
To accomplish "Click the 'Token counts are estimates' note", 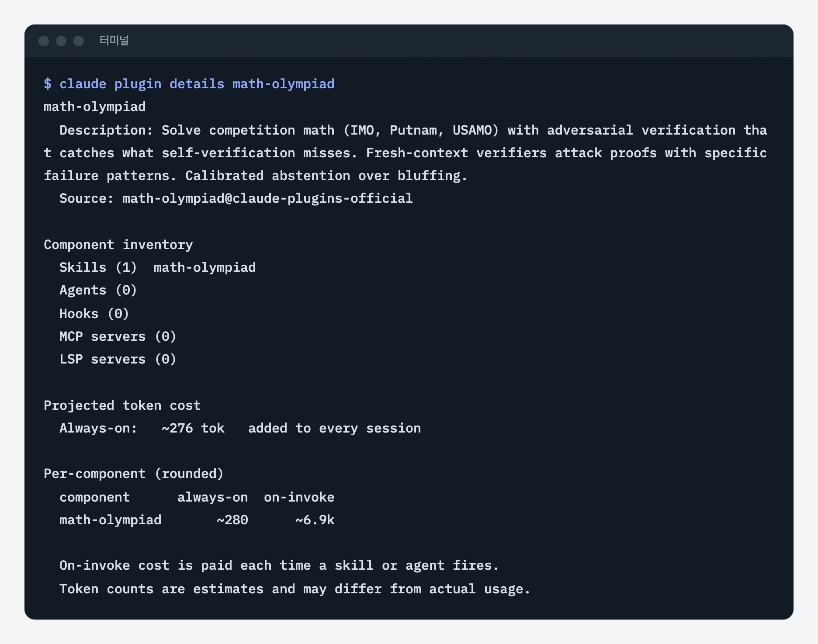I will [295, 589].
